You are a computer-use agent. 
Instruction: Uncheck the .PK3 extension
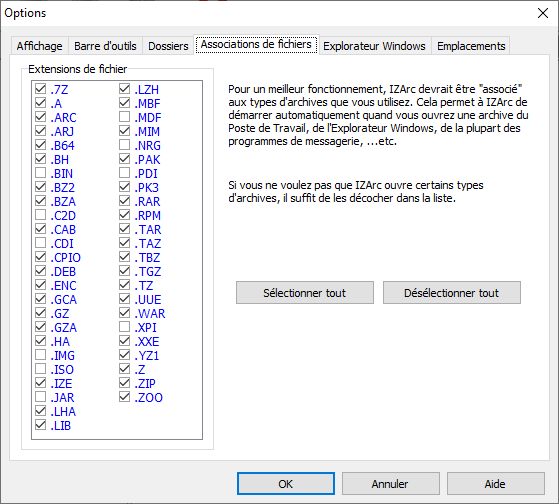click(x=124, y=187)
